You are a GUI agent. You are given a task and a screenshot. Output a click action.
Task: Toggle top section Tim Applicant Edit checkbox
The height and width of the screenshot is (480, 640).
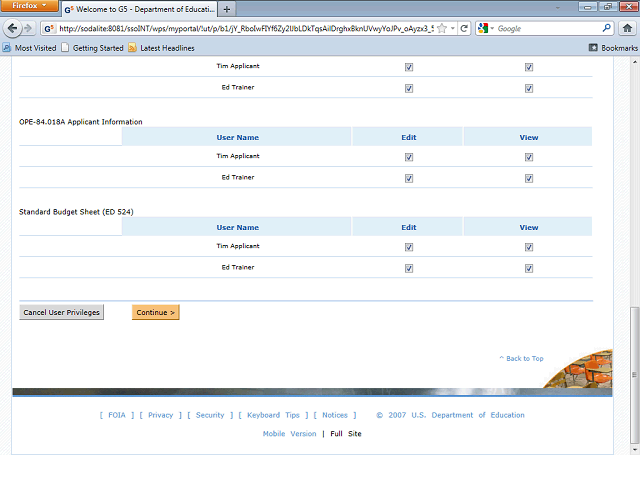(409, 67)
